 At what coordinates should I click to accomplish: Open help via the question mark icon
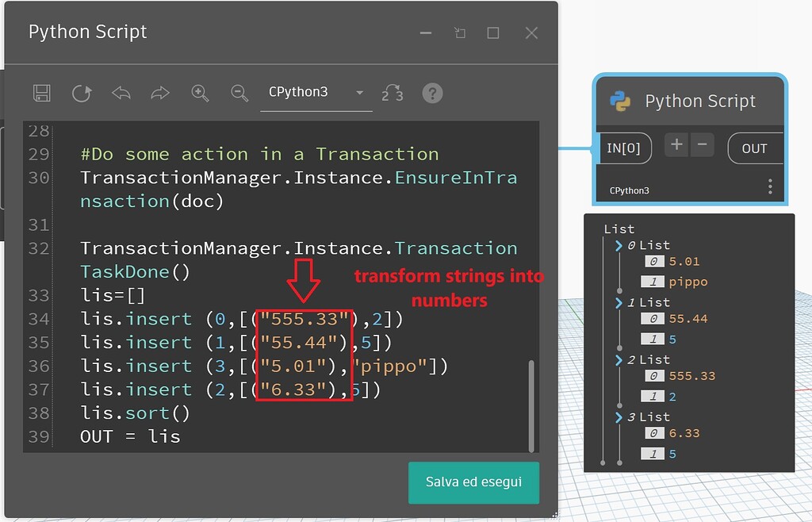pyautogui.click(x=432, y=93)
